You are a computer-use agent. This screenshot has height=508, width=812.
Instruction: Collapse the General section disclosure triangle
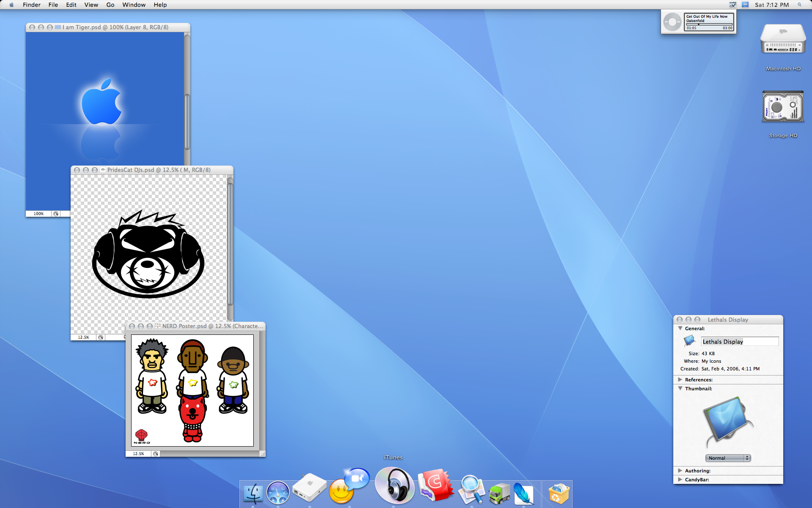click(x=680, y=329)
